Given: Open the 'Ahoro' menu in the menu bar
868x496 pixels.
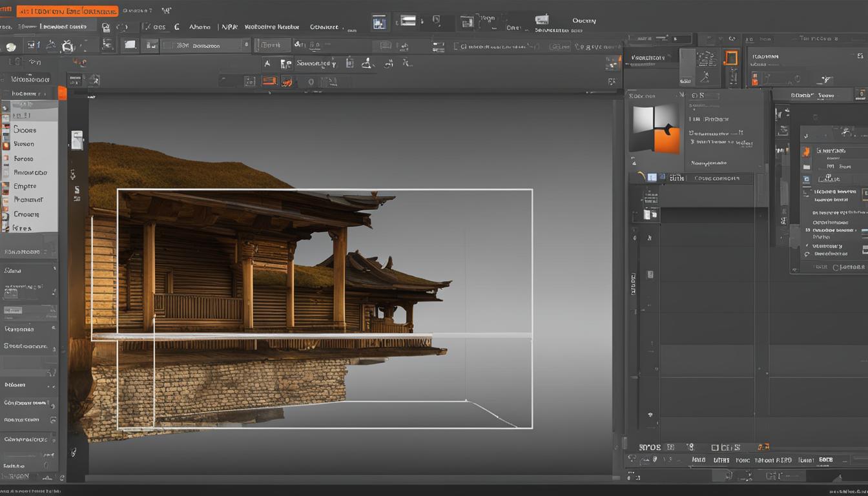Looking at the screenshot, I should point(200,27).
